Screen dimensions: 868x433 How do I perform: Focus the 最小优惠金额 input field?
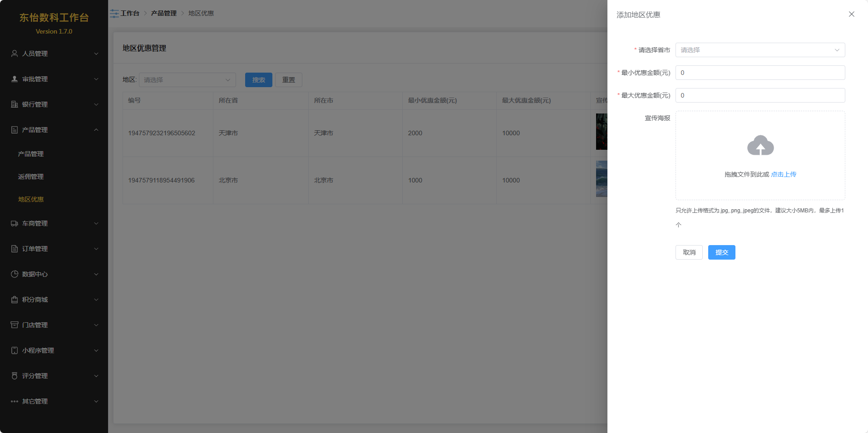click(x=760, y=73)
